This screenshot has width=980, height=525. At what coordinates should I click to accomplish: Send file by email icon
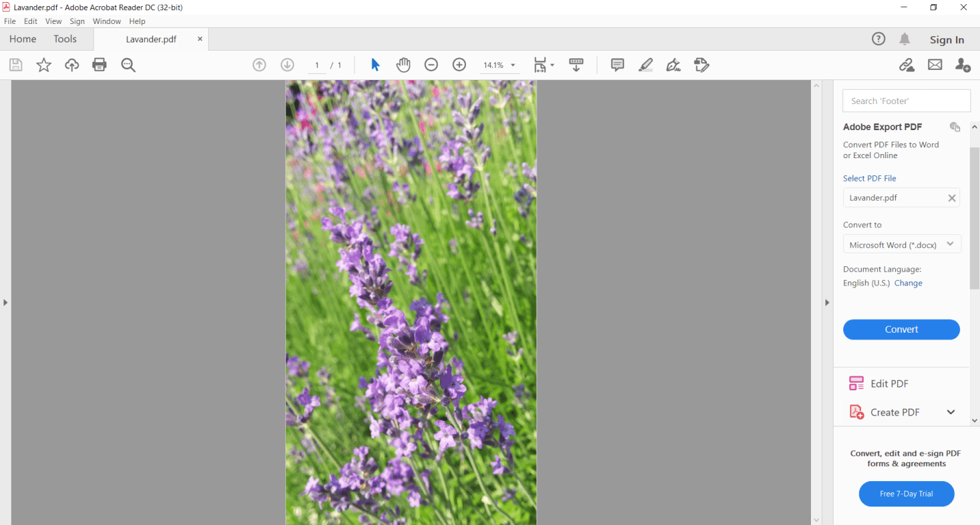tap(935, 65)
